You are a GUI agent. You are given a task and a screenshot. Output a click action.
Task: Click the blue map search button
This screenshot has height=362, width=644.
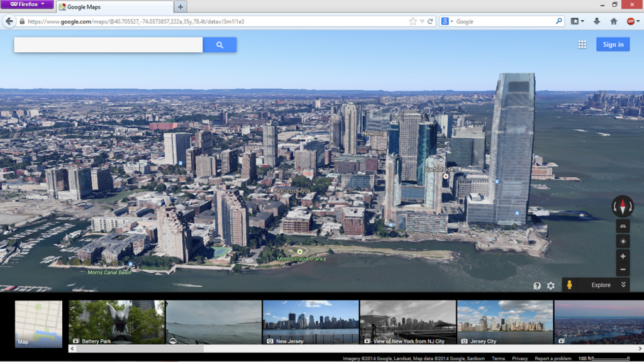coord(219,45)
